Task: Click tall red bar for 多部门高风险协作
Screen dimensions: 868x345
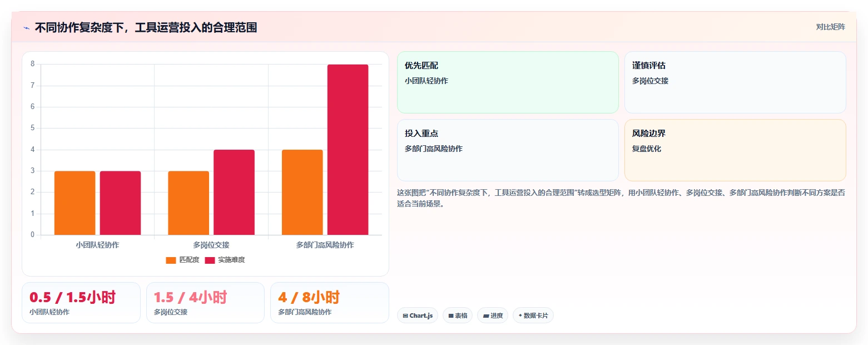Action: 348,150
